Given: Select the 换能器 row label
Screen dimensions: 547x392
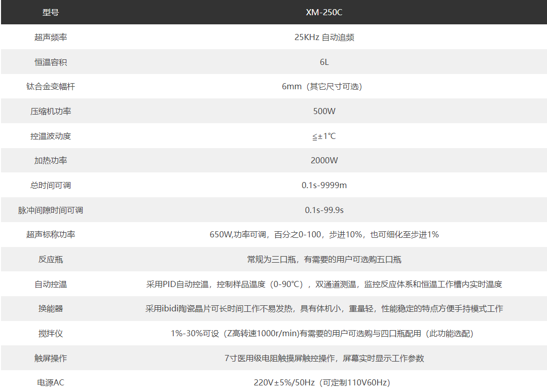Looking at the screenshot, I should [51, 308].
